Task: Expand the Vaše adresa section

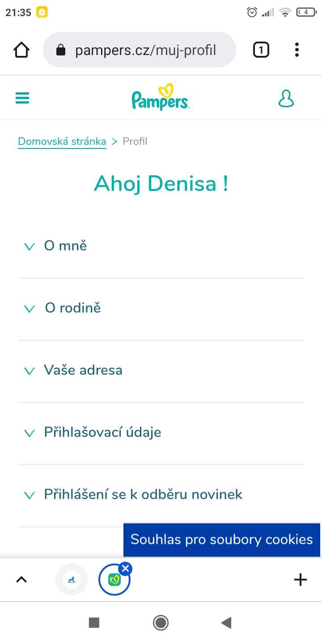Action: (x=83, y=370)
